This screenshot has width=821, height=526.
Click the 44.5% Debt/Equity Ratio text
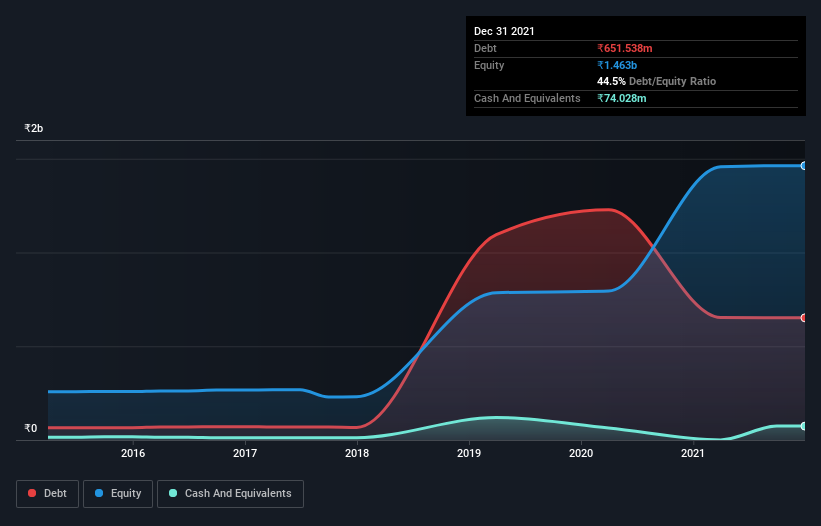(657, 81)
